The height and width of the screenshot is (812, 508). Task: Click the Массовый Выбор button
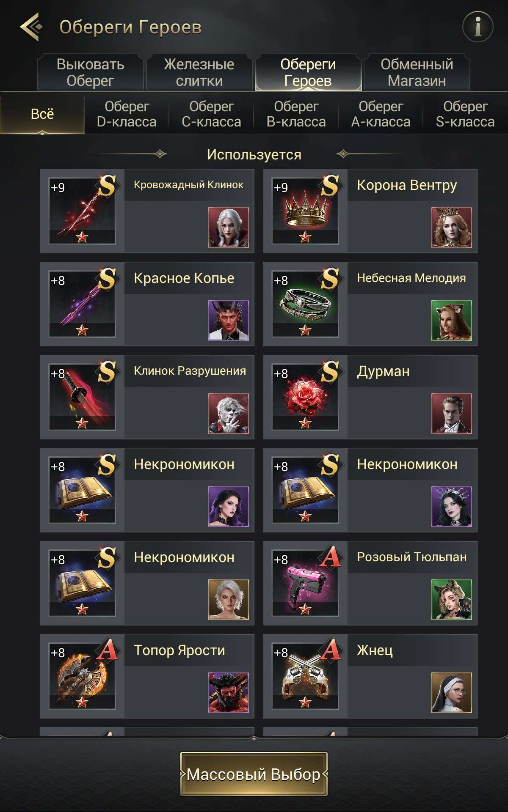pyautogui.click(x=254, y=774)
